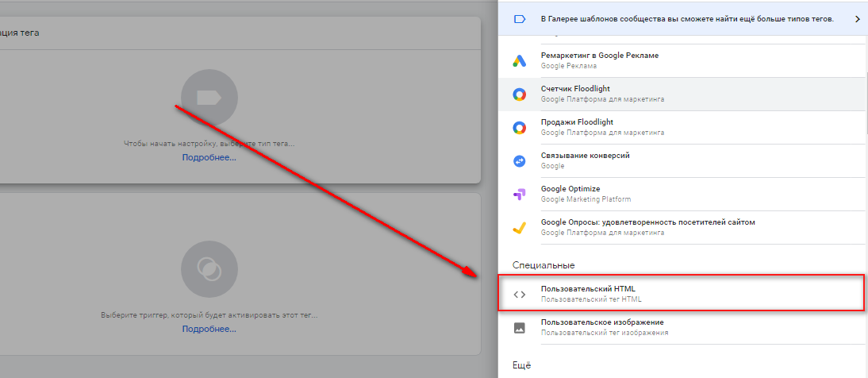Choose Связывание конверсий from the list
This screenshot has width=868, height=378.
pos(585,156)
